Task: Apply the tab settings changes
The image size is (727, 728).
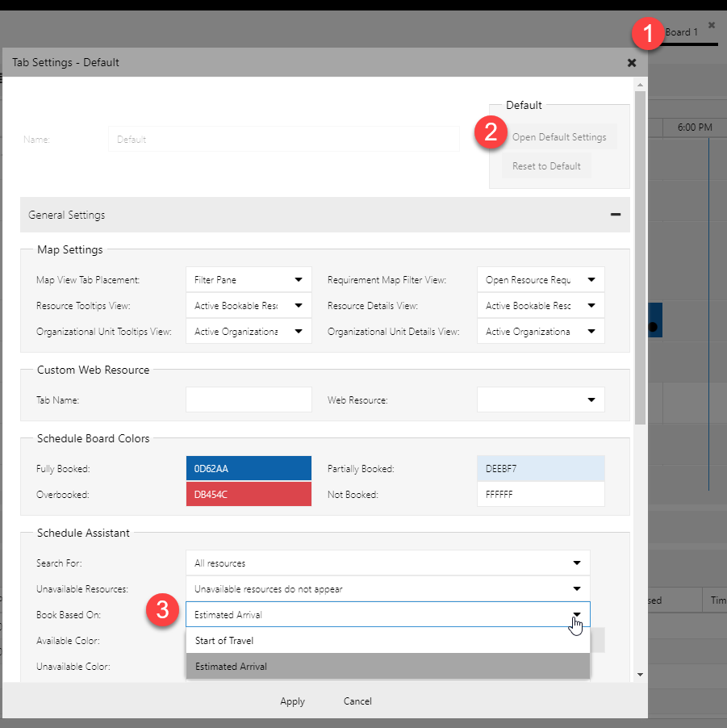Action: [292, 701]
